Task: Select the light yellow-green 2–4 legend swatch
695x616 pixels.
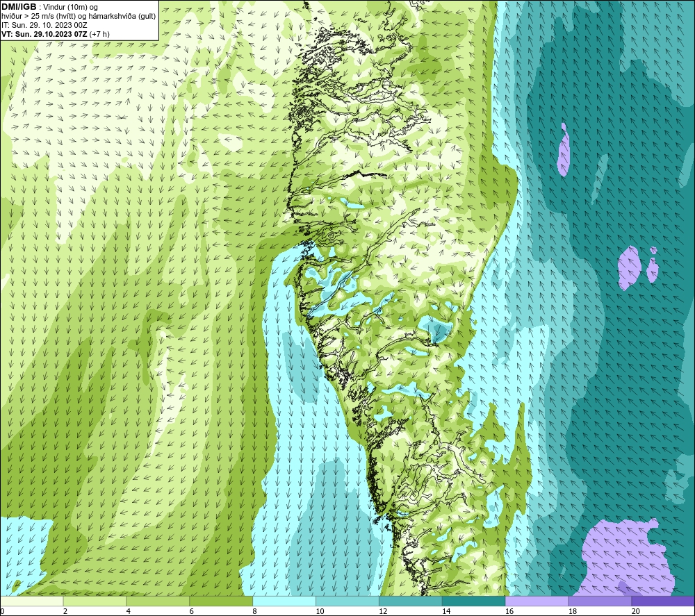Action: (x=95, y=601)
